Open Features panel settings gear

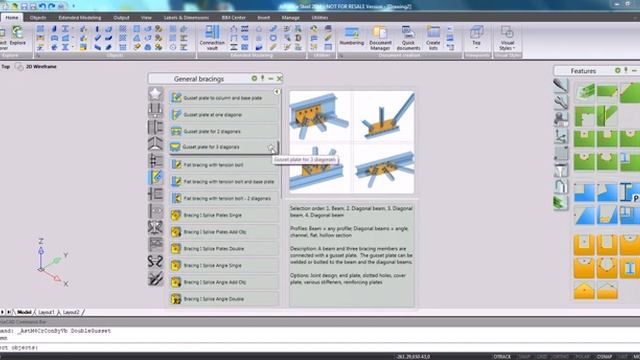click(618, 71)
